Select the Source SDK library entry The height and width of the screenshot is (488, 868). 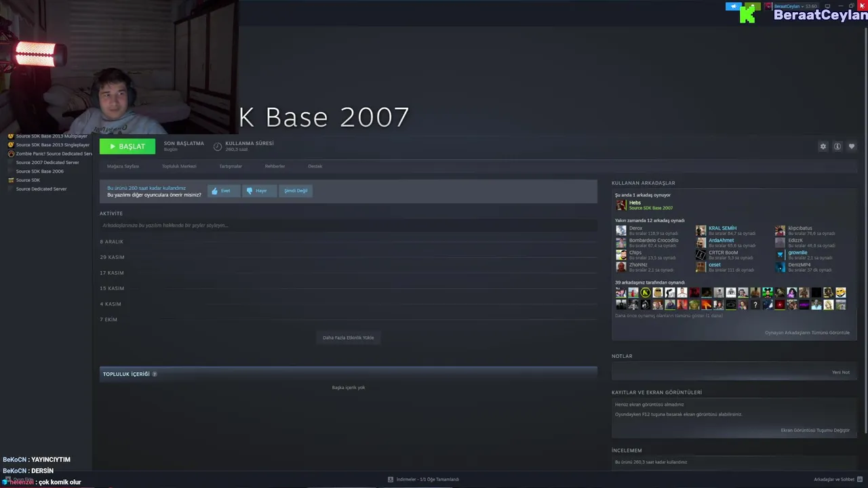(28, 180)
